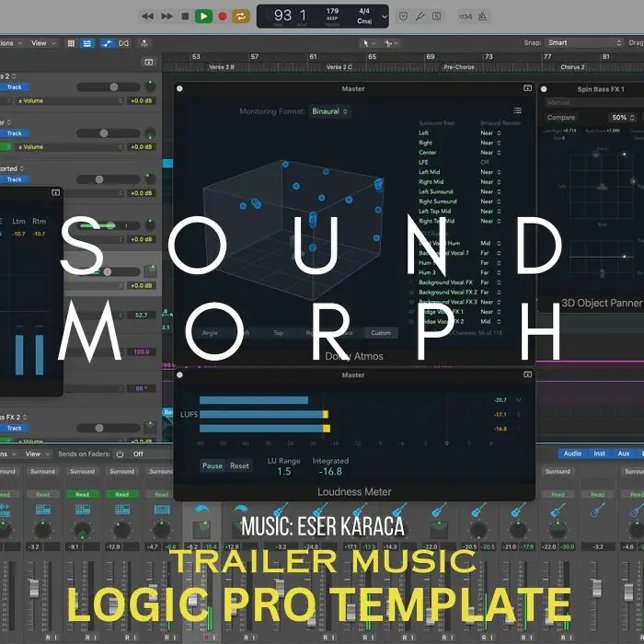Viewport: 644px width, 644px height.
Task: Click Compare in the 3D Object Panner
Action: [561, 118]
